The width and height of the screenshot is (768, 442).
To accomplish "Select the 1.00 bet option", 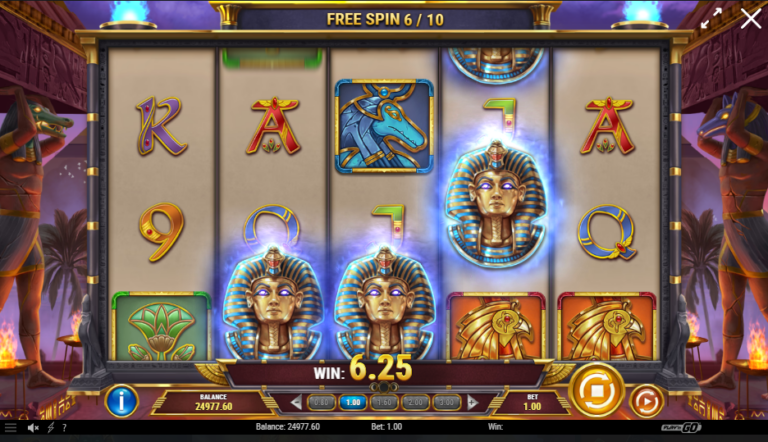I will click(x=353, y=402).
